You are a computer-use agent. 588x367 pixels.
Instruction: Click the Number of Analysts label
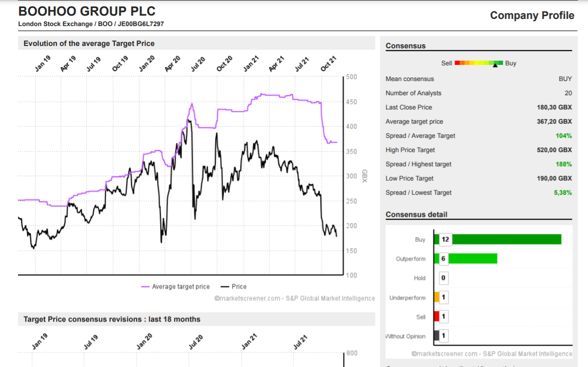pyautogui.click(x=413, y=93)
